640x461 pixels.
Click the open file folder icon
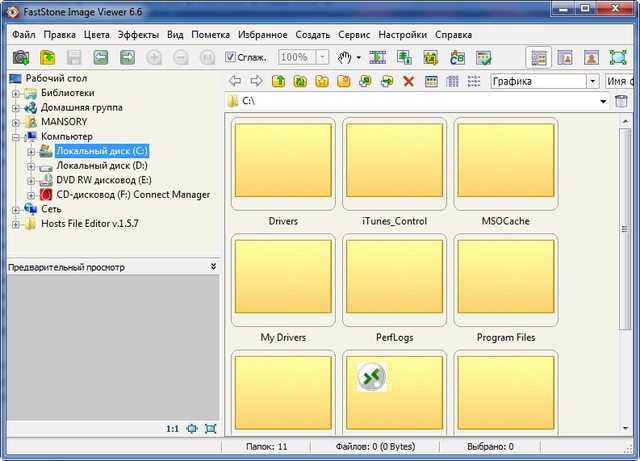pyautogui.click(x=47, y=58)
